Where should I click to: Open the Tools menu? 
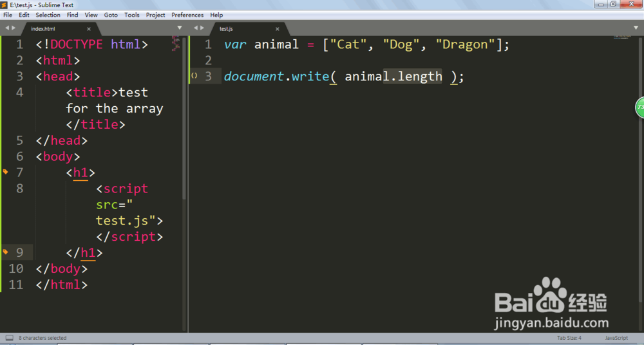click(132, 15)
